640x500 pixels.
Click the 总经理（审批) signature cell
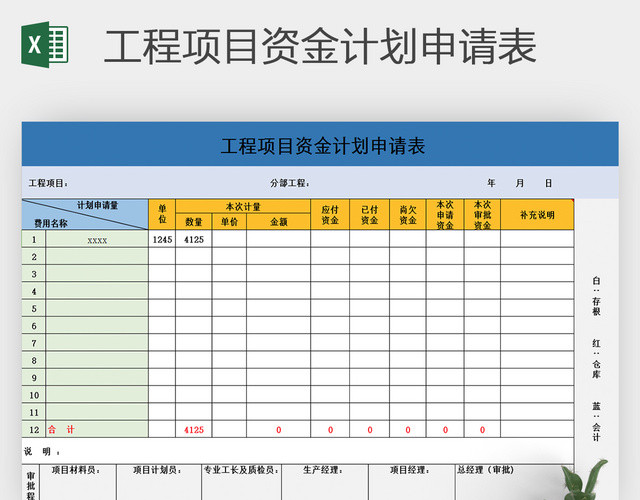pyautogui.click(x=514, y=482)
